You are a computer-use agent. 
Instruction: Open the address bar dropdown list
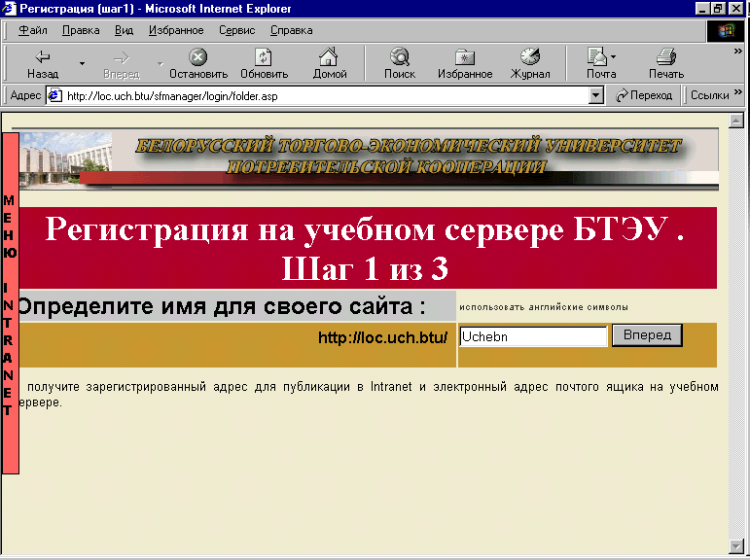pyautogui.click(x=595, y=95)
